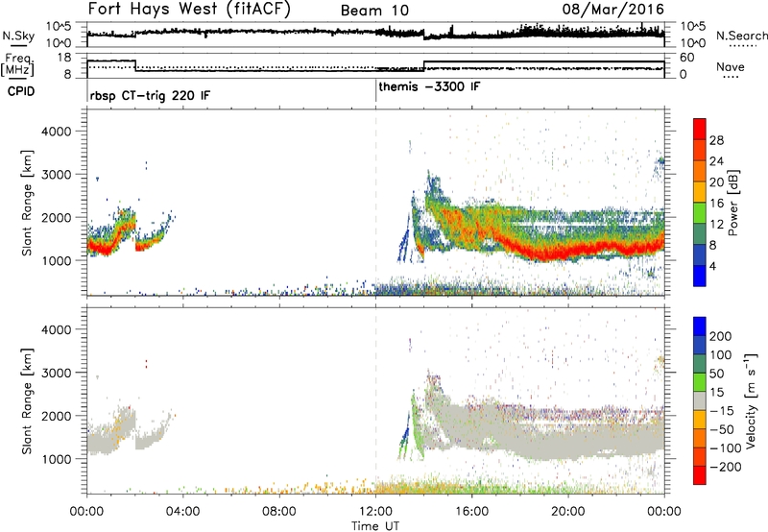The height and width of the screenshot is (532, 768).
Task: Click the 'Nave' legend label
Action: [731, 67]
